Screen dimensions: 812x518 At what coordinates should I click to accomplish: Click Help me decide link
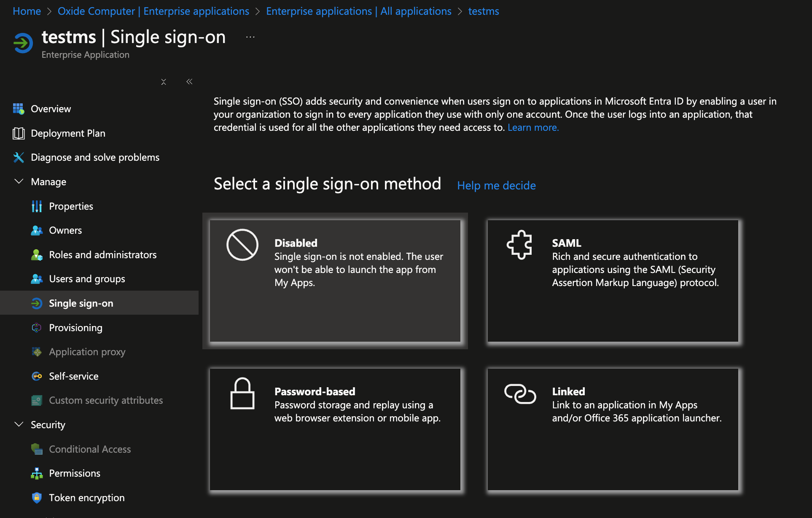(x=497, y=186)
